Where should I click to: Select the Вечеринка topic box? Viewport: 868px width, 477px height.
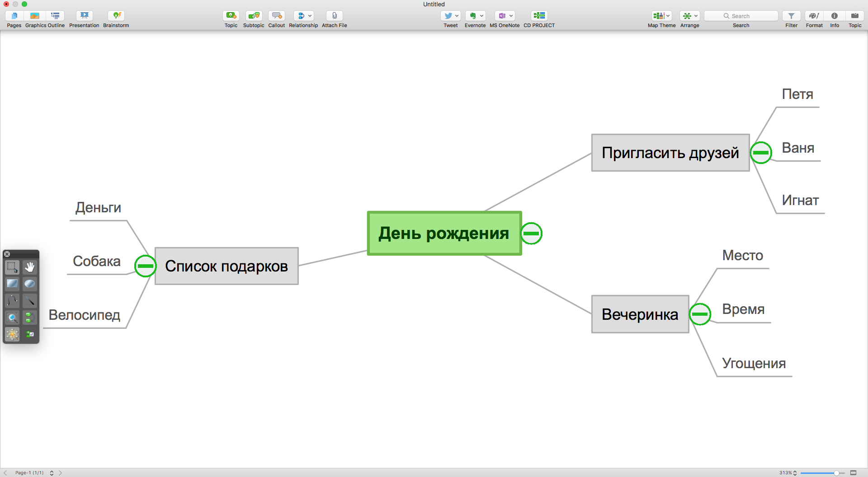pos(640,314)
